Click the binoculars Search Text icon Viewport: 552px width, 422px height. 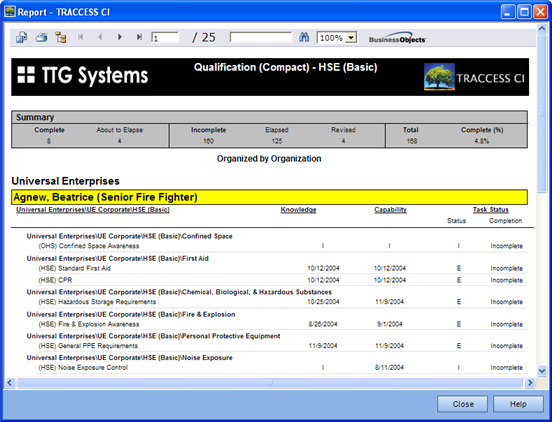point(304,37)
